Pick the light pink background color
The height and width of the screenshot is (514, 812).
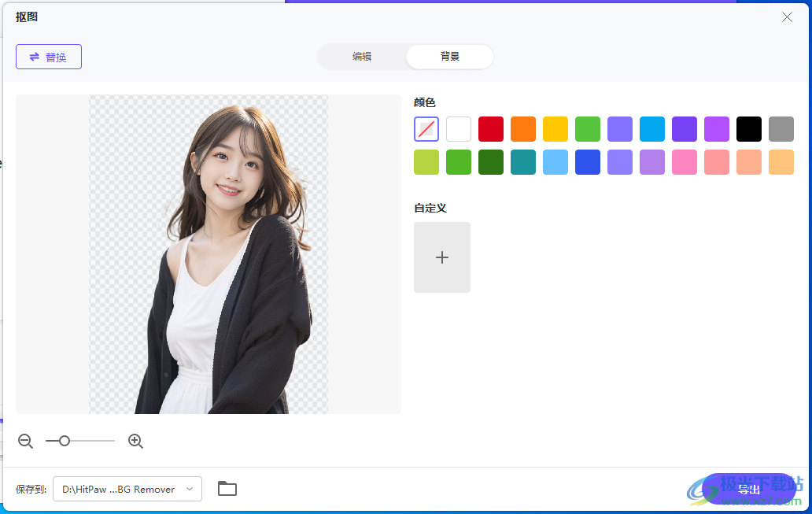point(684,162)
